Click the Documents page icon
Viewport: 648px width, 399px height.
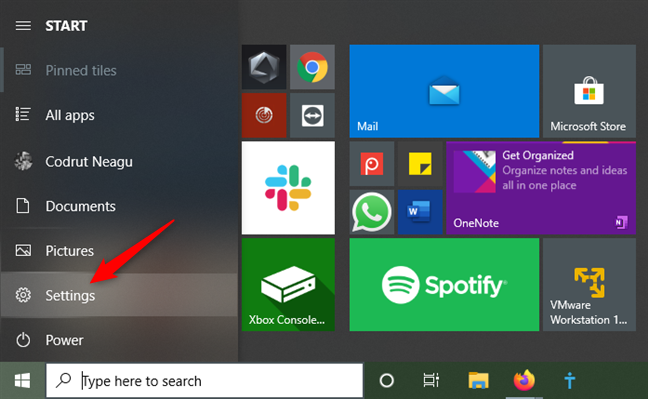coord(23,205)
